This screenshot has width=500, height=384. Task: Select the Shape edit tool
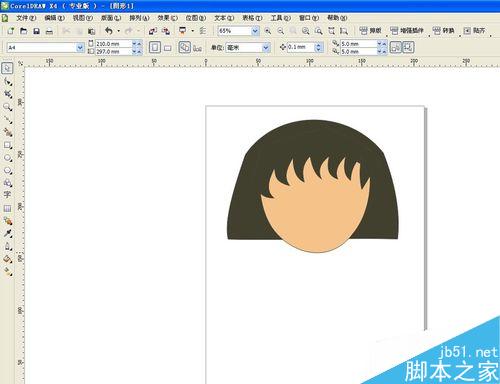pyautogui.click(x=7, y=81)
